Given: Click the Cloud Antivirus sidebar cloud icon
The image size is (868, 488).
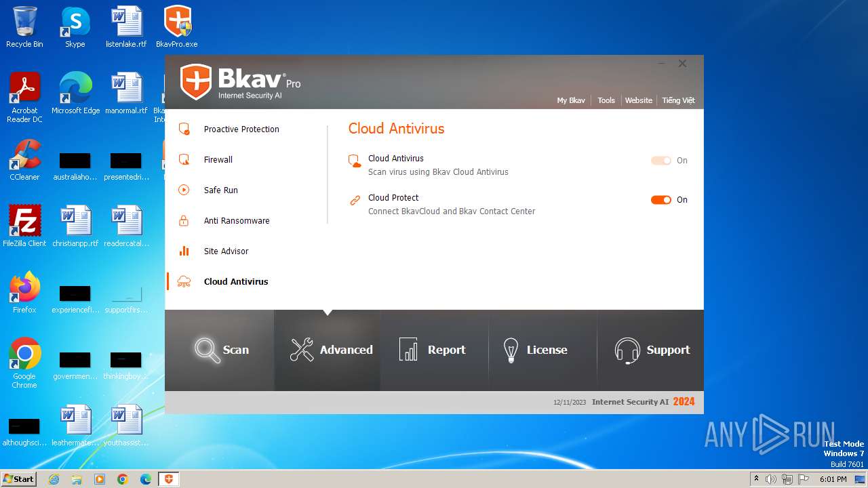Looking at the screenshot, I should [184, 281].
